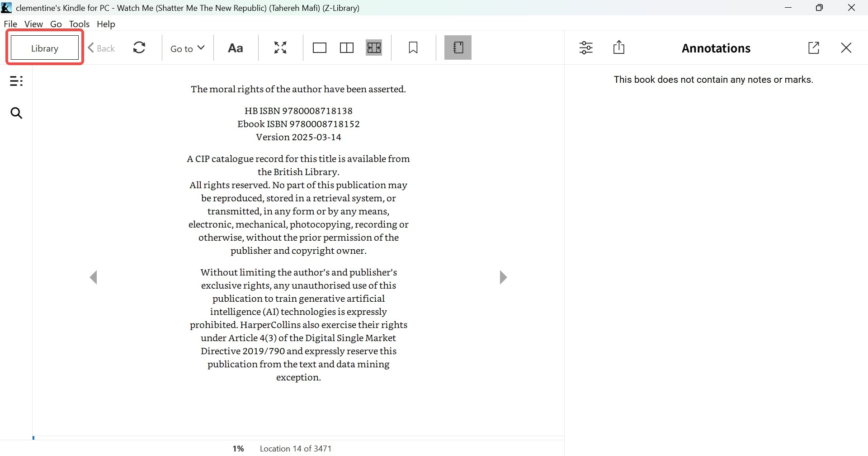This screenshot has height=456, width=868.
Task: Click the reading progress bar
Action: click(x=298, y=437)
